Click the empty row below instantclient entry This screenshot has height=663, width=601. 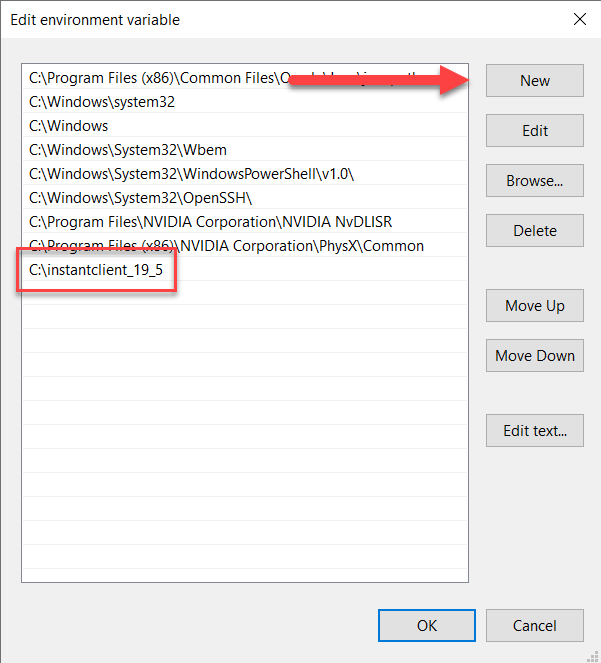coord(244,294)
